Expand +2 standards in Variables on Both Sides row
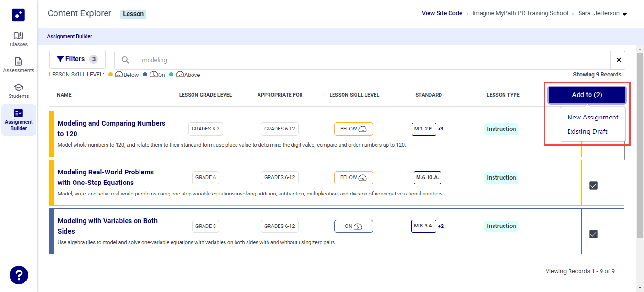Screen dimensions: 644x292 click(x=441, y=227)
